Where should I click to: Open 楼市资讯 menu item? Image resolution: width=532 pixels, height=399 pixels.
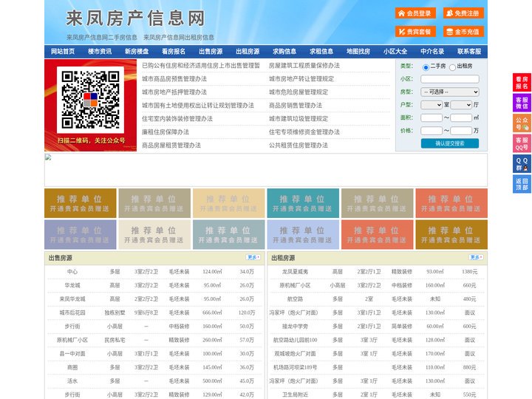pos(100,52)
